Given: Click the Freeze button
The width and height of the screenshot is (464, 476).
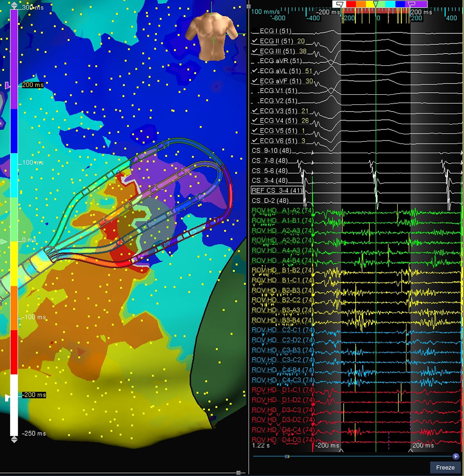Looking at the screenshot, I should pyautogui.click(x=445, y=467).
